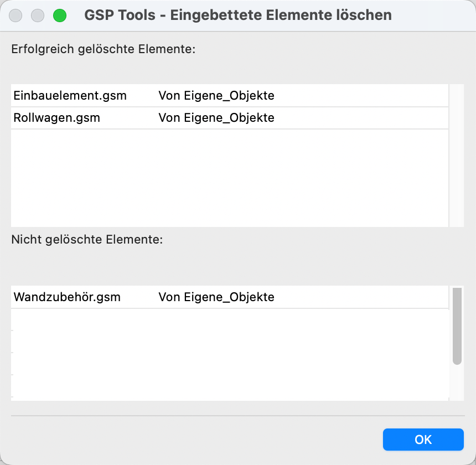This screenshot has height=465, width=476.
Task: Click the Von Eigene_Objekte label for Wandzubehör.gsm
Action: pos(216,297)
